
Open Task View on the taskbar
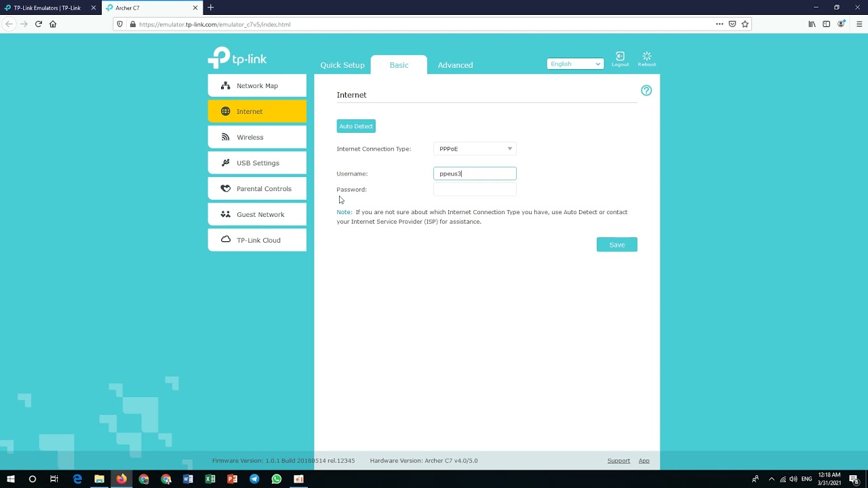pos(54,479)
